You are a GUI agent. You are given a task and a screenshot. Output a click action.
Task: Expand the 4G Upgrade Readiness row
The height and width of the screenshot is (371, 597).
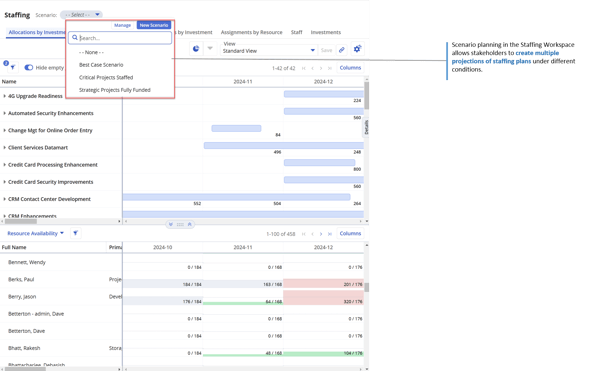click(4, 96)
